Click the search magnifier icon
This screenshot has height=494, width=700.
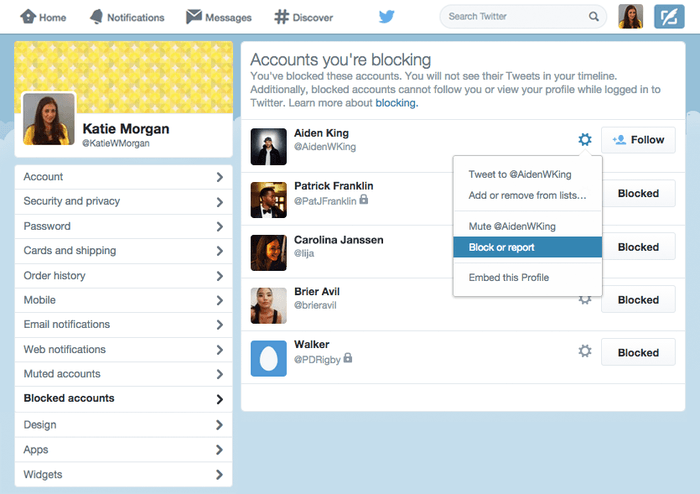pos(594,17)
